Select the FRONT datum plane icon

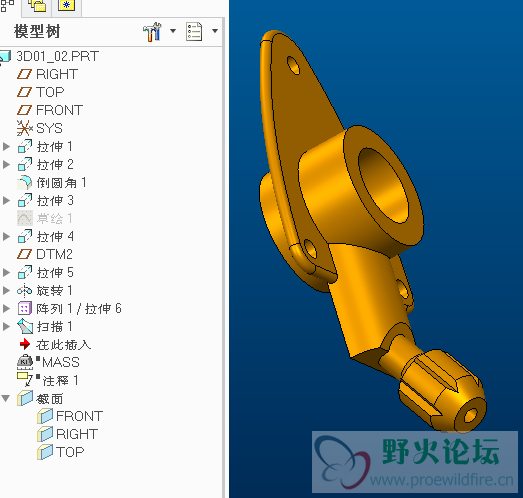pos(24,110)
